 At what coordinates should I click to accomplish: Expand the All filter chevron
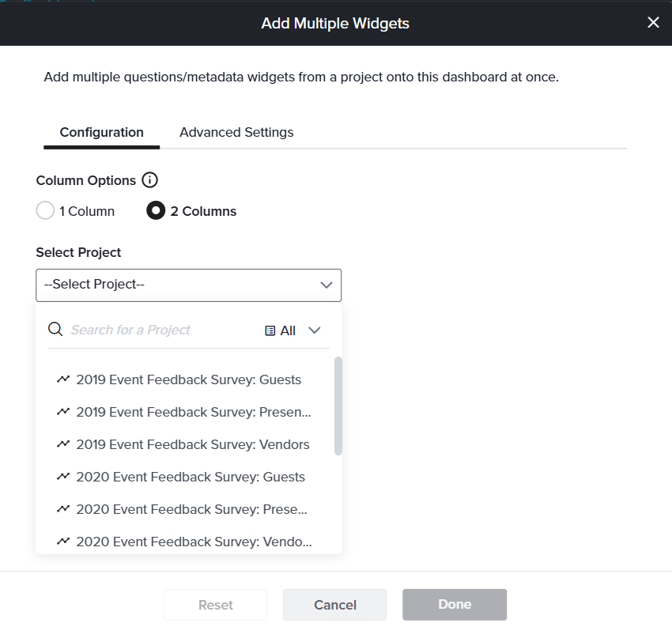click(314, 330)
